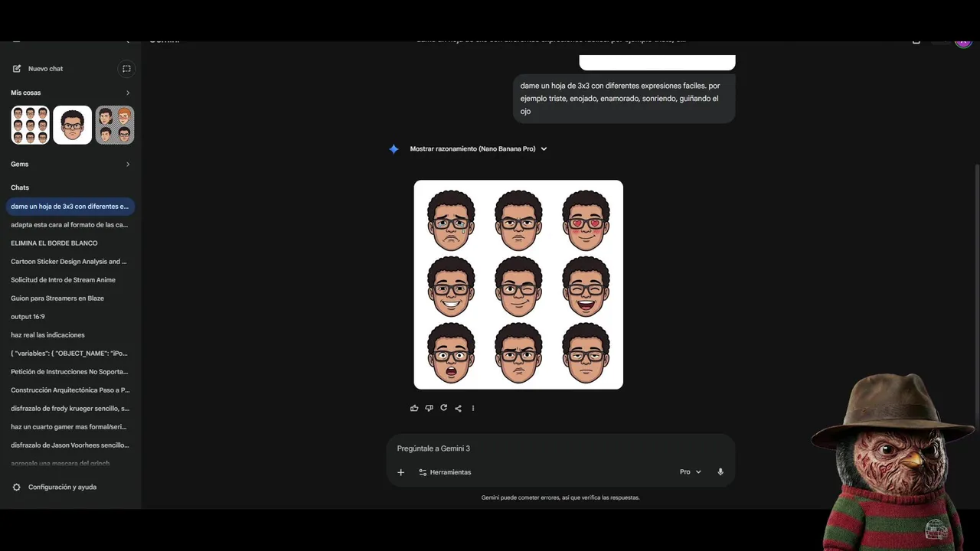Click the Configuración y ayuda label

[63, 487]
